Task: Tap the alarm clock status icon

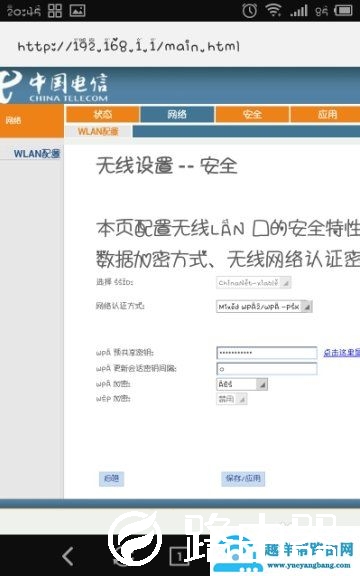Action: [249, 10]
